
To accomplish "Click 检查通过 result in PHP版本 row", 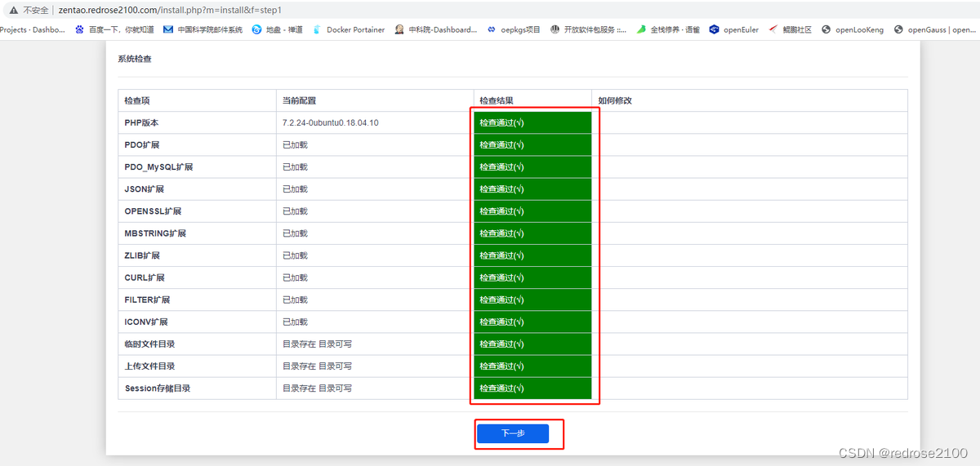I will click(532, 122).
